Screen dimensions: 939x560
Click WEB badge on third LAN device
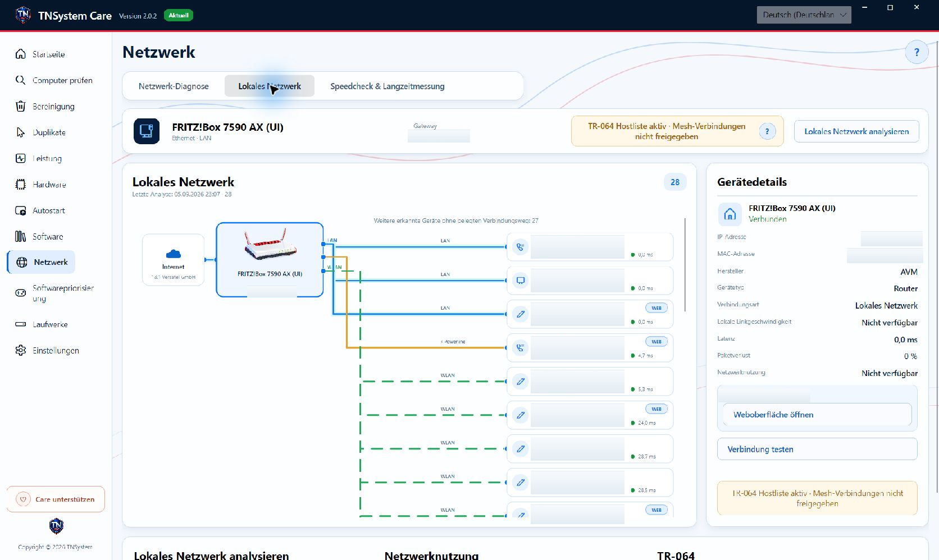(656, 308)
